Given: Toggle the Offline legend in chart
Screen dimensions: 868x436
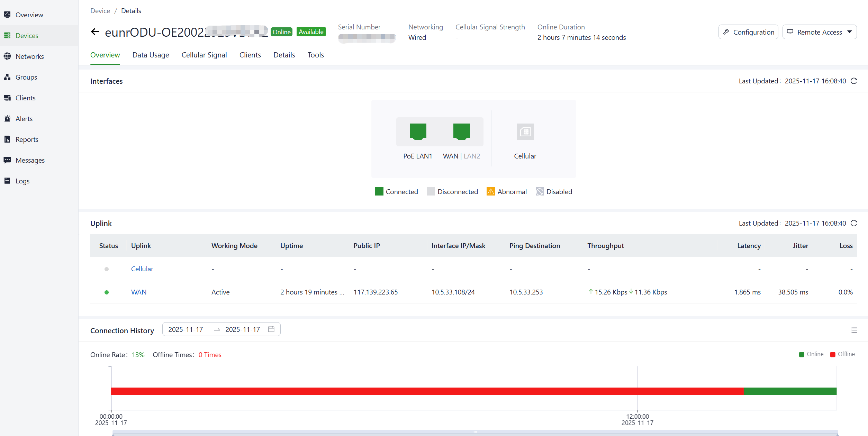Looking at the screenshot, I should pyautogui.click(x=842, y=354).
